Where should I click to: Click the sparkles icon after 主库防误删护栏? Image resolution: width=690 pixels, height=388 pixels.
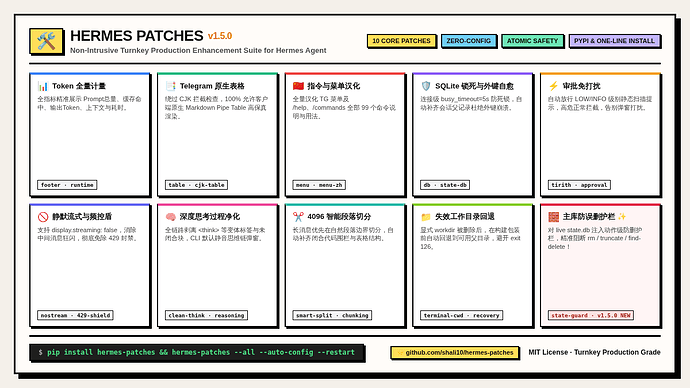click(622, 216)
